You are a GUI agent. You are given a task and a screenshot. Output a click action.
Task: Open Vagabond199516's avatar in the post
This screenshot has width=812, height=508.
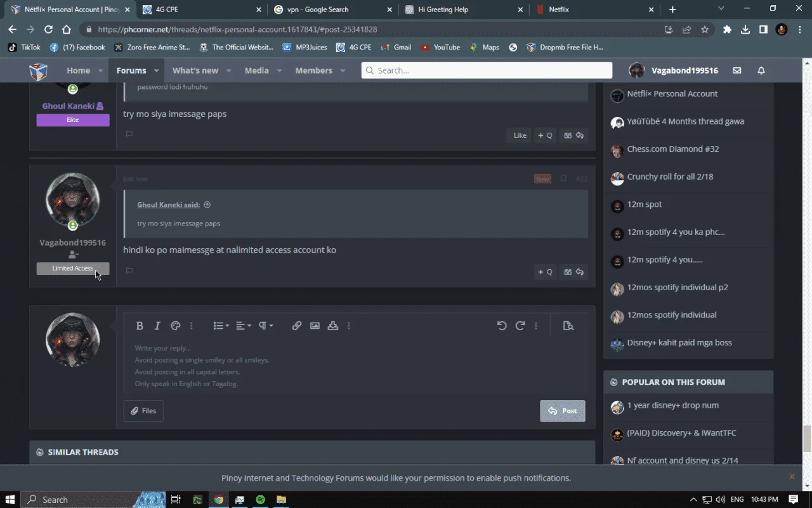tap(73, 199)
